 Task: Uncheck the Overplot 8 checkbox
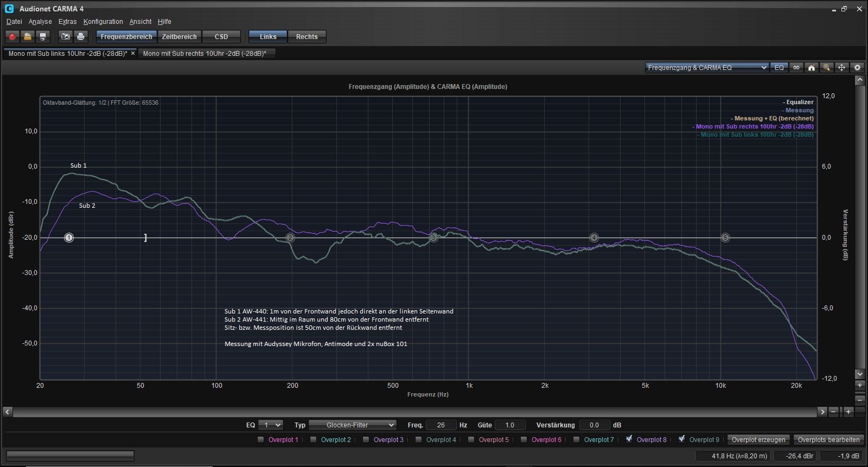click(629, 439)
